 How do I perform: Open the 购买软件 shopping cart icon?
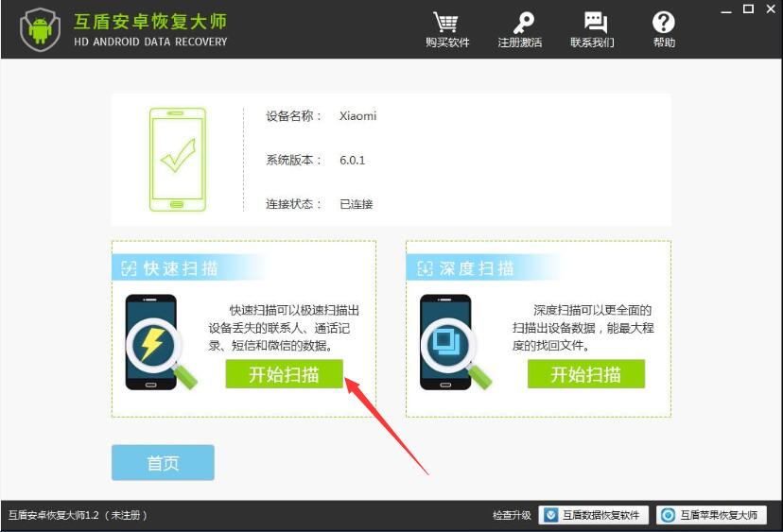[x=446, y=23]
